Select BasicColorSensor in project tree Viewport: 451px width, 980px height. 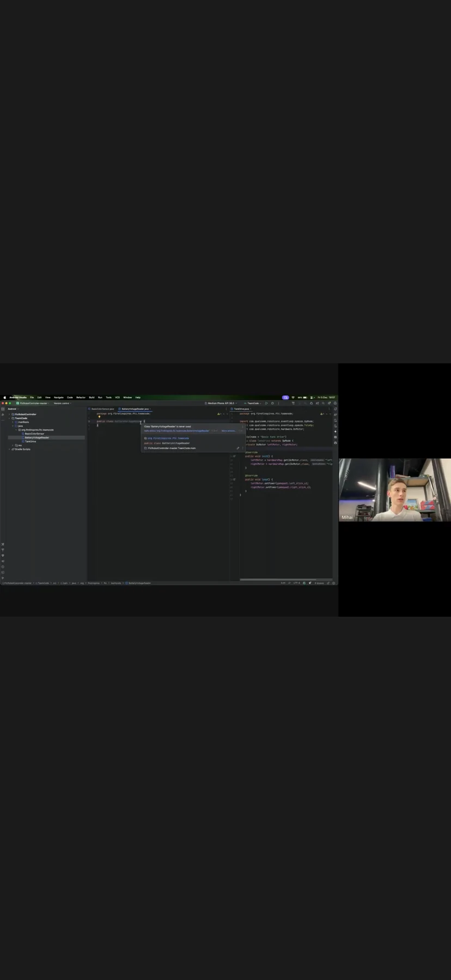[x=34, y=434]
